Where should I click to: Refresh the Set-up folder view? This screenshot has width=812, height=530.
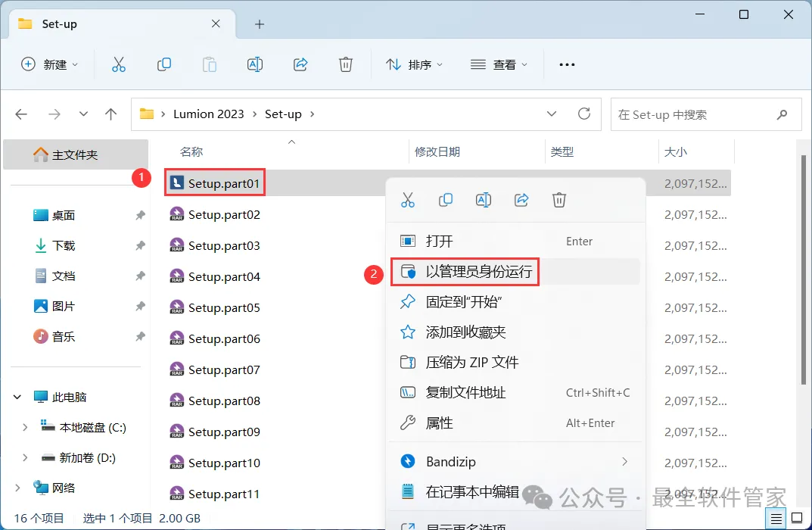(584, 114)
